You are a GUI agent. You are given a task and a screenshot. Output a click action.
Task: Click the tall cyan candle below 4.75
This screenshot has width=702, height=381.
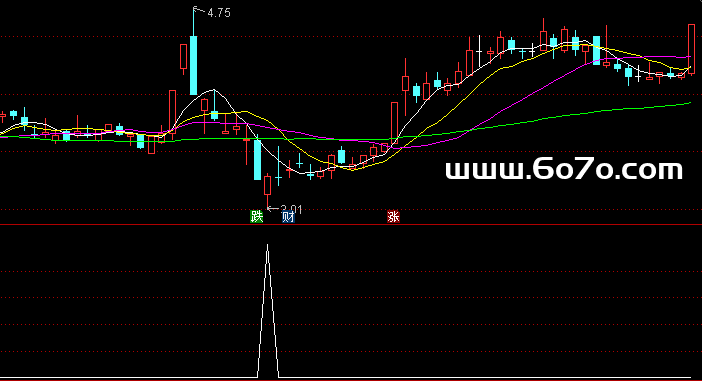(x=193, y=65)
